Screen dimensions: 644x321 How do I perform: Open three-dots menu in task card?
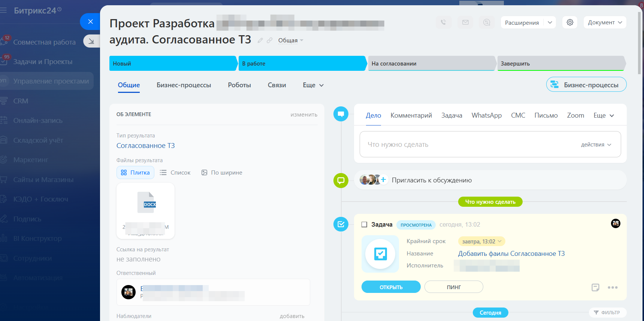point(613,287)
